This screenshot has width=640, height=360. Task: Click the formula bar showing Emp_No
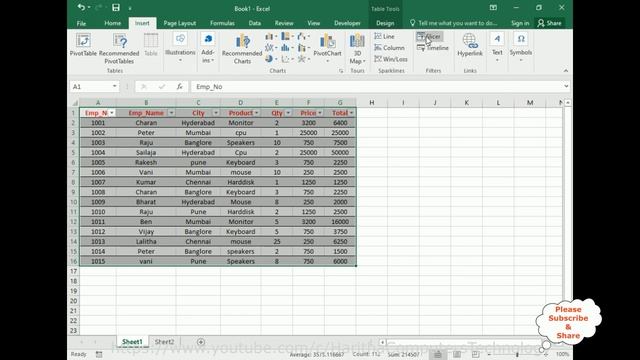(x=376, y=87)
